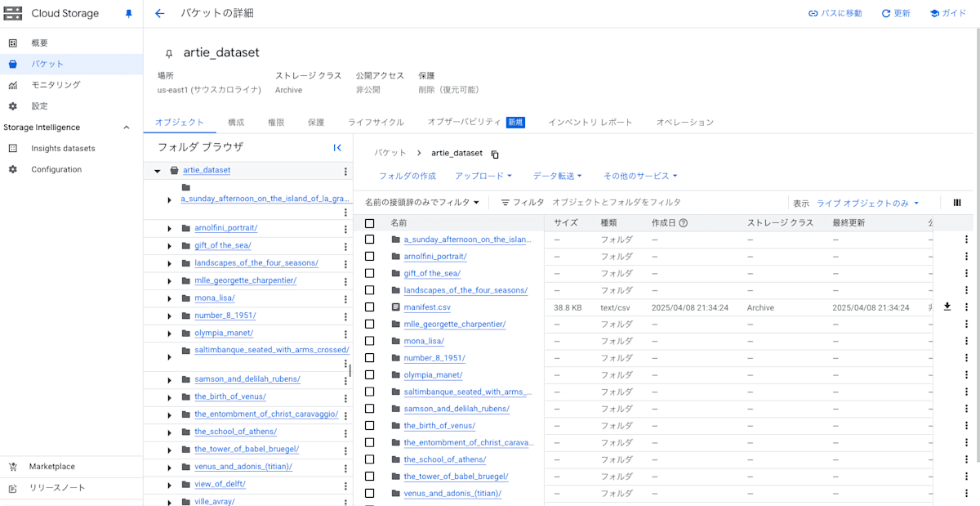This screenshot has height=506, width=980.
Task: Open landscapes_of_the_four_seasons/ in the folder tree
Action: coord(256,263)
